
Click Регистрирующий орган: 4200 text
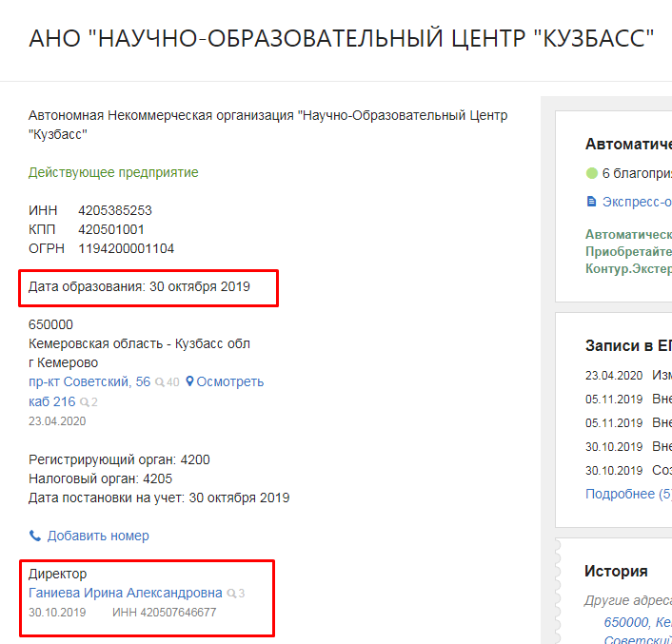(119, 459)
